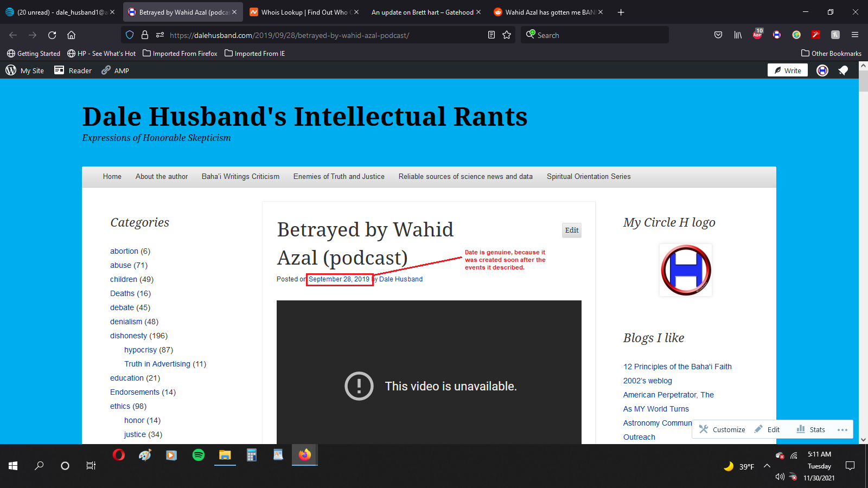Image resolution: width=868 pixels, height=488 pixels.
Task: Expand the three-dots more actions menu
Action: 842,429
